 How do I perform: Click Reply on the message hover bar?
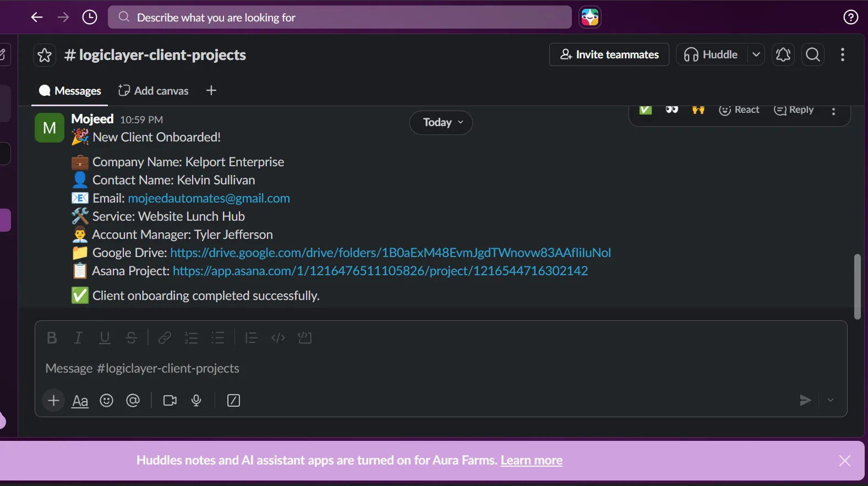(x=794, y=110)
